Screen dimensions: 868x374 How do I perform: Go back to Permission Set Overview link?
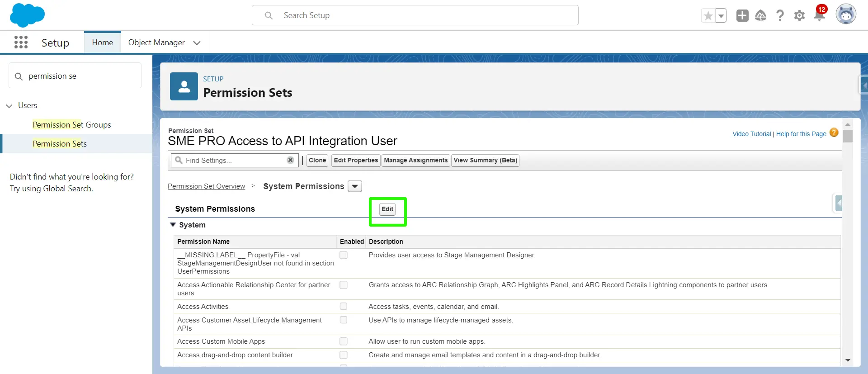206,186
